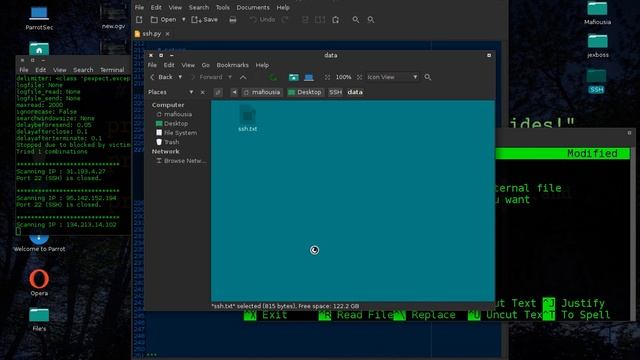This screenshot has width=640, height=360.
Task: Select the Opera browser desktop icon
Action: click(39, 282)
